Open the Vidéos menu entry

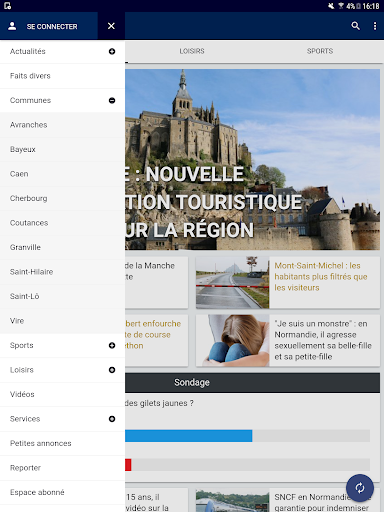click(x=62, y=394)
